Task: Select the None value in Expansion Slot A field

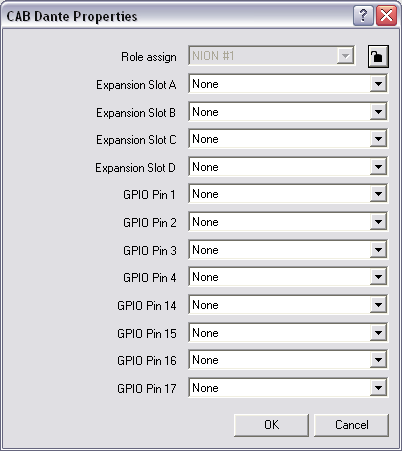Action: (x=205, y=84)
